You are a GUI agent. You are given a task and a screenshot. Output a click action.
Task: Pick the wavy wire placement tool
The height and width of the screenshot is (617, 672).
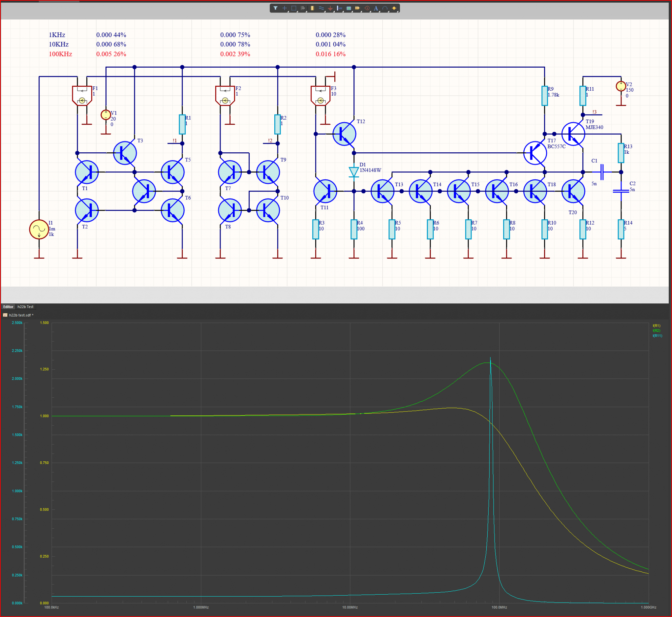click(321, 8)
